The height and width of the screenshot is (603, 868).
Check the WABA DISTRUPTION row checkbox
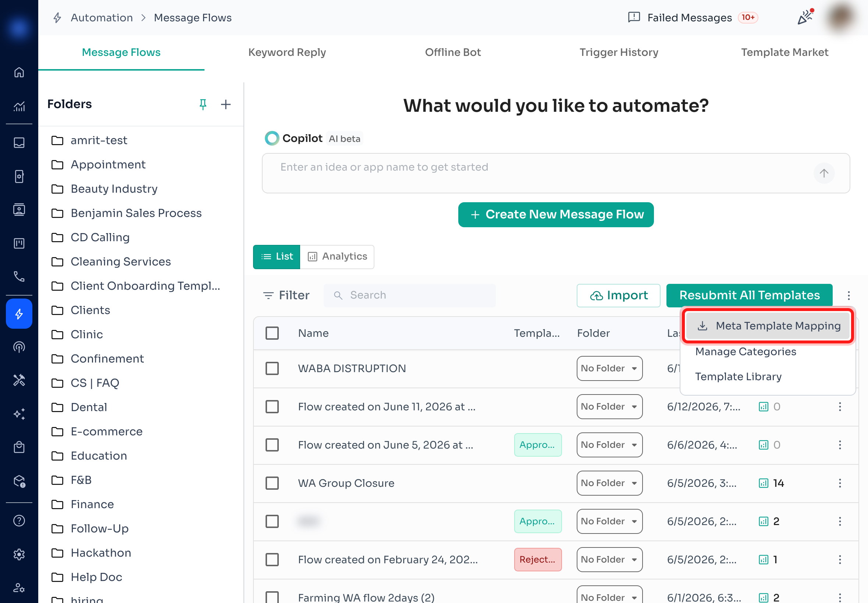click(272, 368)
